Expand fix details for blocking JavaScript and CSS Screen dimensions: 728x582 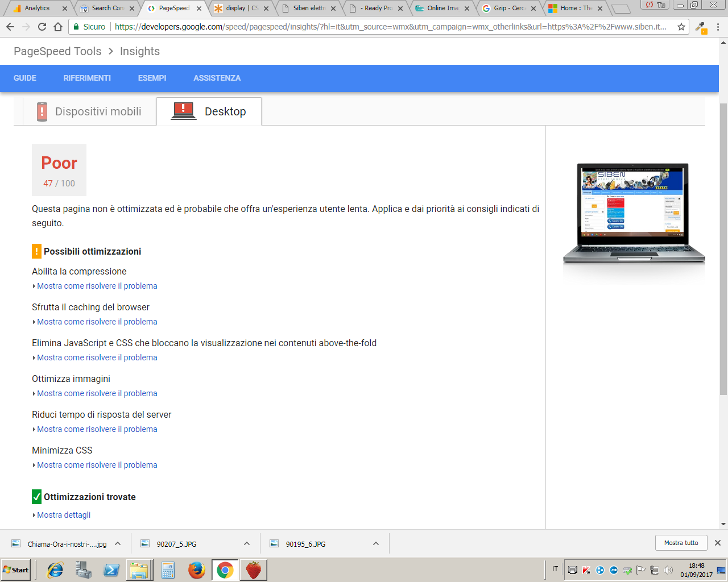tap(97, 357)
